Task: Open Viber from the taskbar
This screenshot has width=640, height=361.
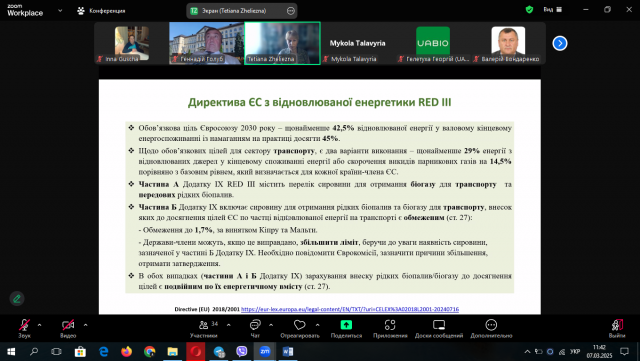Action: tap(242, 351)
